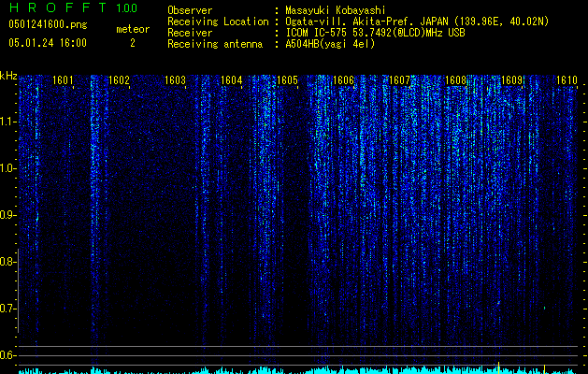The height and width of the screenshot is (374, 588).
Task: Click the meteor count value 2
Action: point(133,43)
